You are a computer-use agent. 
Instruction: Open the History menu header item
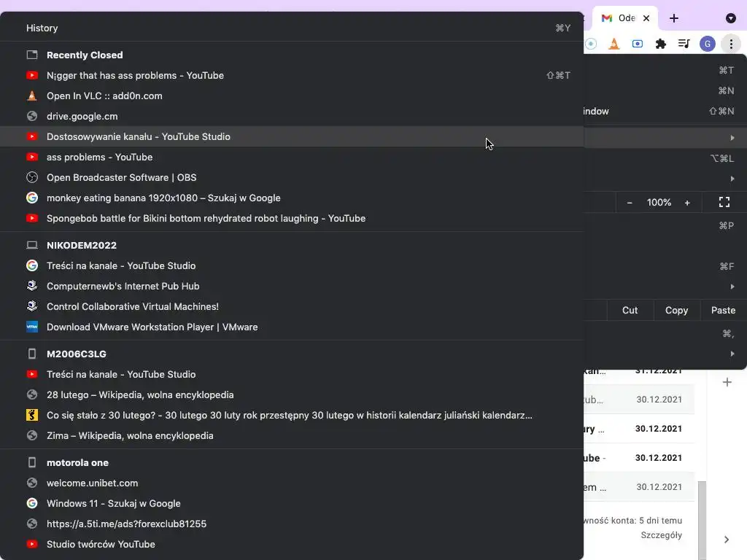pos(292,28)
